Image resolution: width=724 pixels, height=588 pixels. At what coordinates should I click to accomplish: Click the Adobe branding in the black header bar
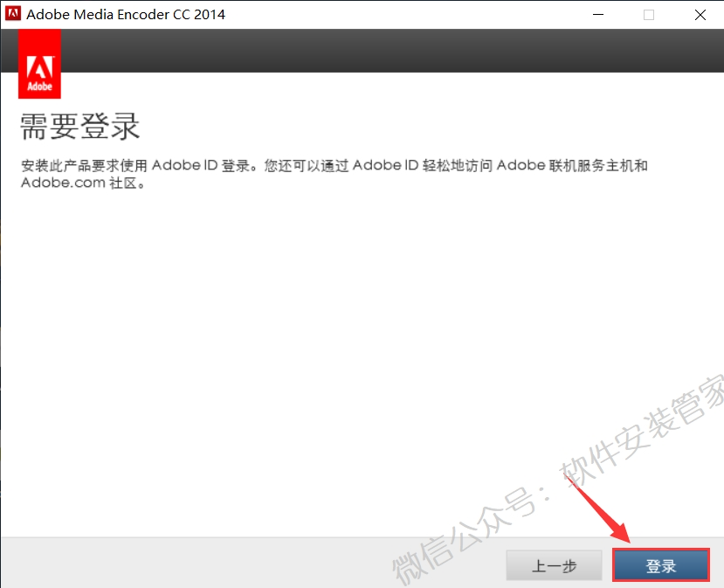tap(39, 63)
